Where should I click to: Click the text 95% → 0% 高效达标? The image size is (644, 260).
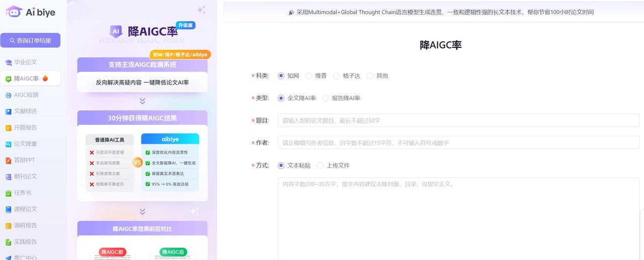point(170,184)
